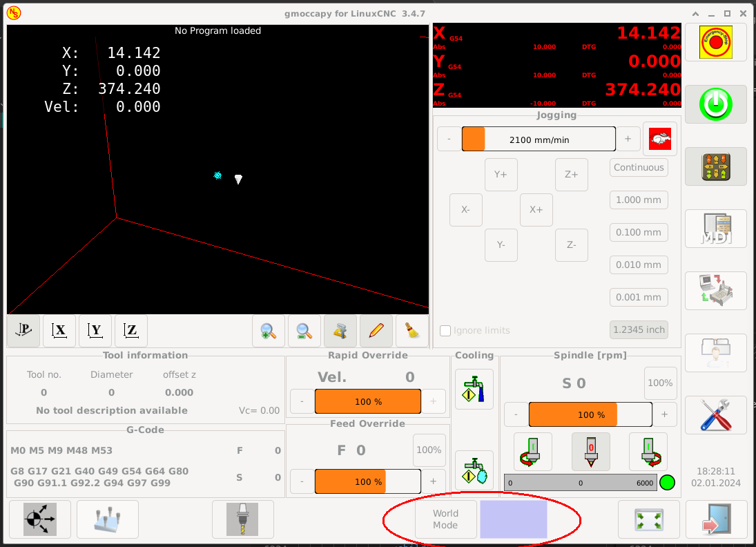The height and width of the screenshot is (547, 756).
Task: Toggle the World Mode button
Action: 445,519
